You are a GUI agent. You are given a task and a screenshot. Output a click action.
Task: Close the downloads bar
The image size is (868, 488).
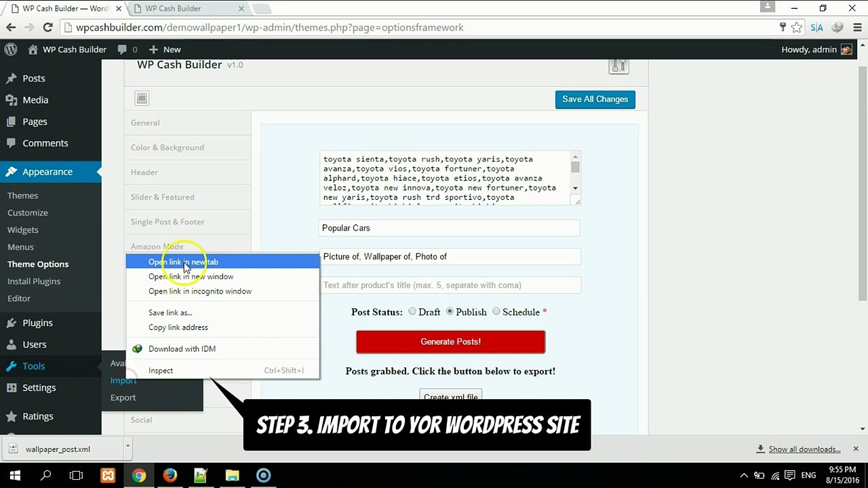(856, 449)
